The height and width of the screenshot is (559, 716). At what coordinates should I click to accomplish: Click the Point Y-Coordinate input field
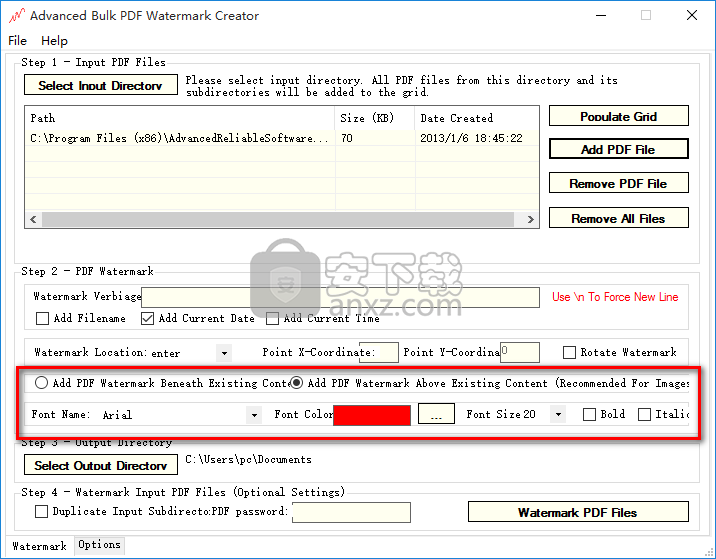520,353
